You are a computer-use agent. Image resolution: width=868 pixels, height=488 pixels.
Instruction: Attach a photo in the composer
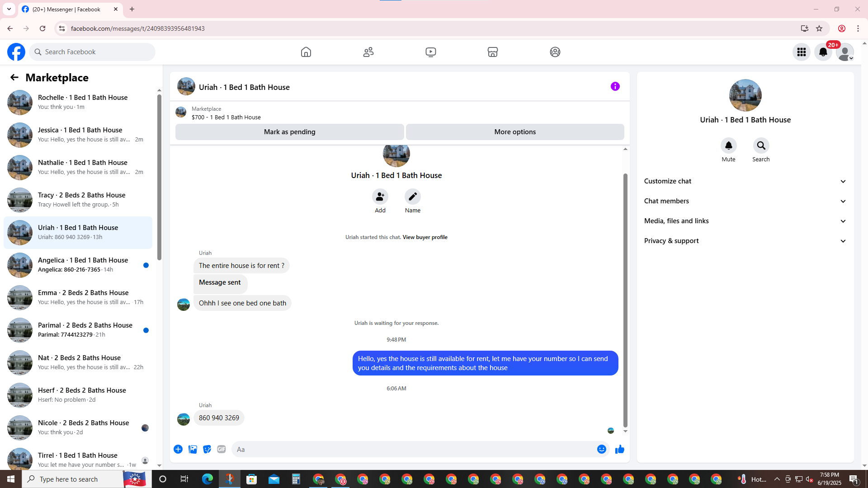pos(193,449)
